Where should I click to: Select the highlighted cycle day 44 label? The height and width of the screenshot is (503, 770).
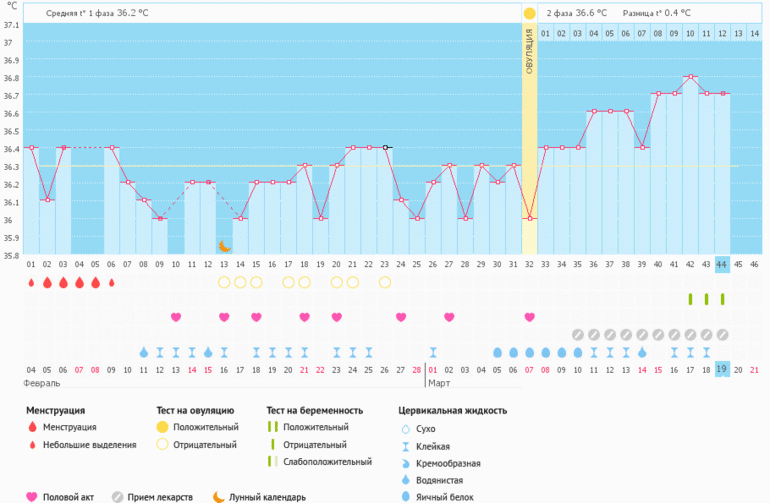(722, 264)
